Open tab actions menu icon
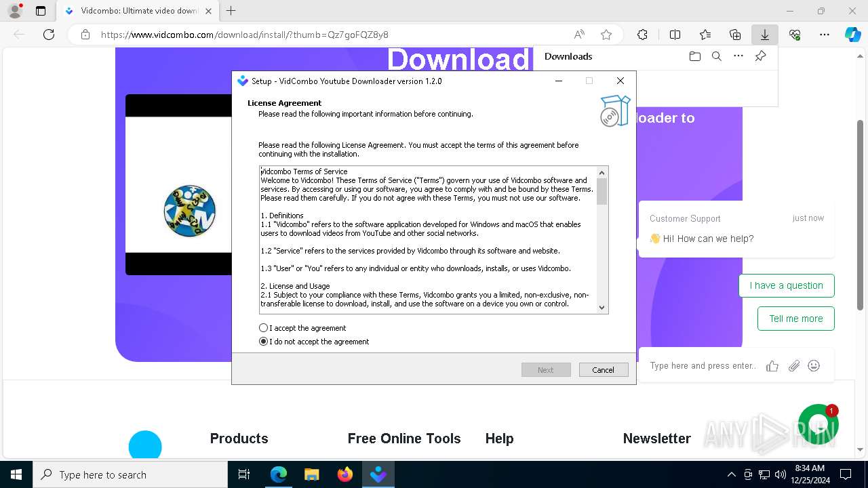Screen dimensions: 868x488 [x=41, y=11]
